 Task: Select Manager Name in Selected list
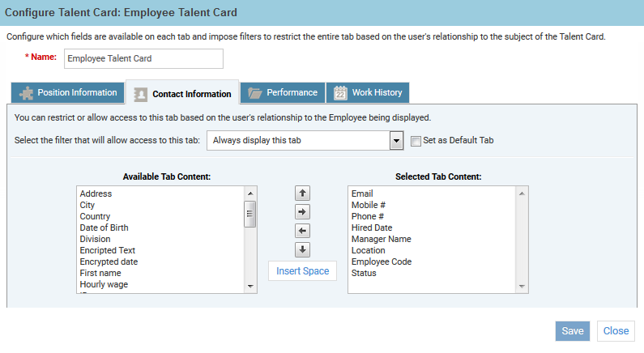(x=382, y=239)
